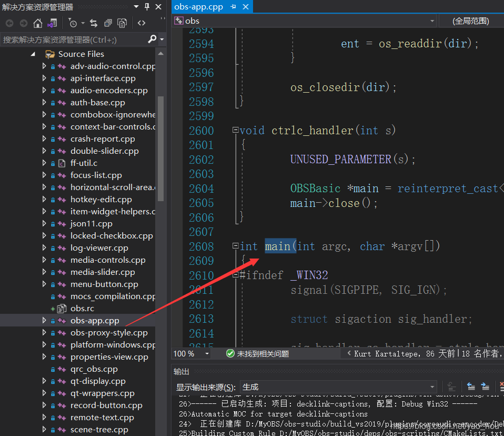Open the Solution Explorer window options dropdown
504x436 pixels.
(x=136, y=6)
